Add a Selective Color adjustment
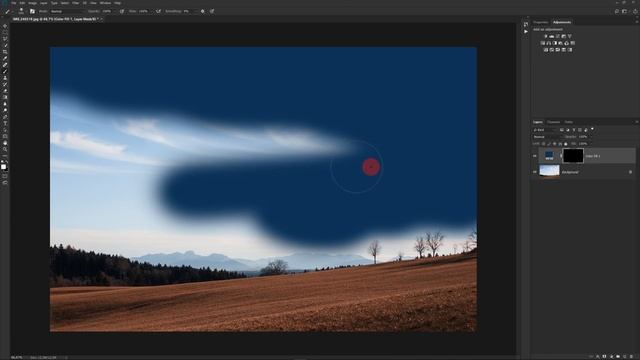 coord(564,50)
